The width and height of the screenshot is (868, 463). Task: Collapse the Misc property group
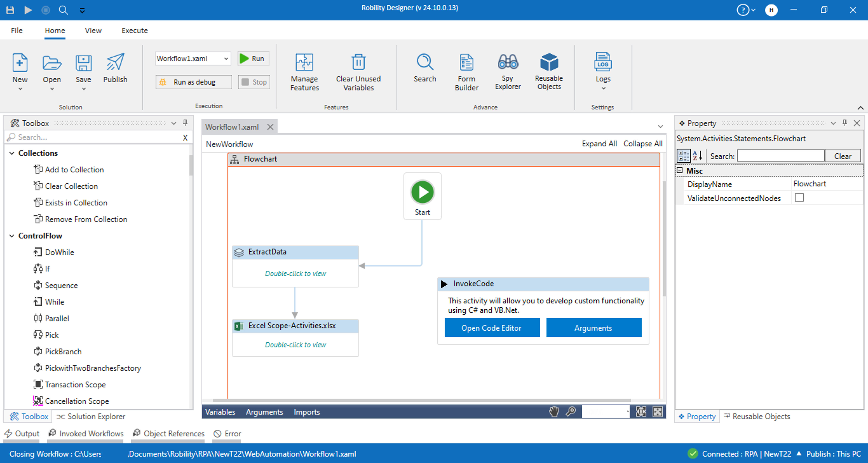coord(680,170)
